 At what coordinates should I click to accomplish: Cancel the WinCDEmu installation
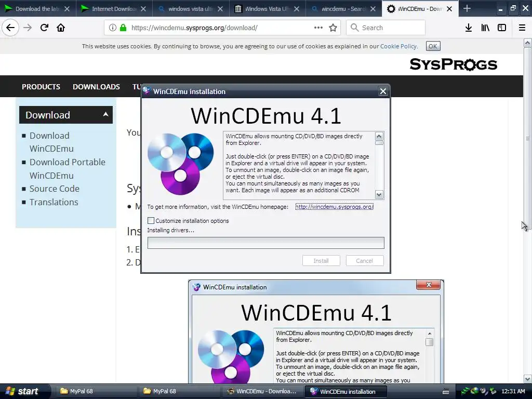click(365, 261)
